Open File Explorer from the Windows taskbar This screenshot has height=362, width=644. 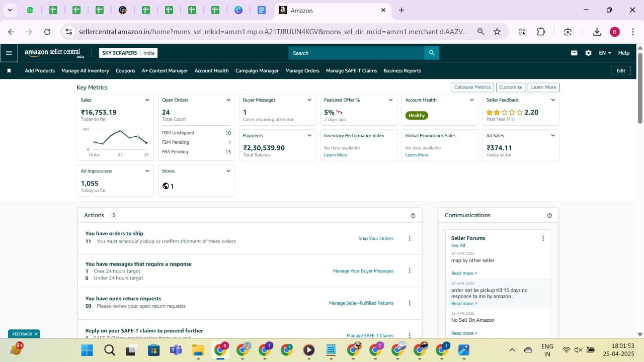click(x=198, y=350)
